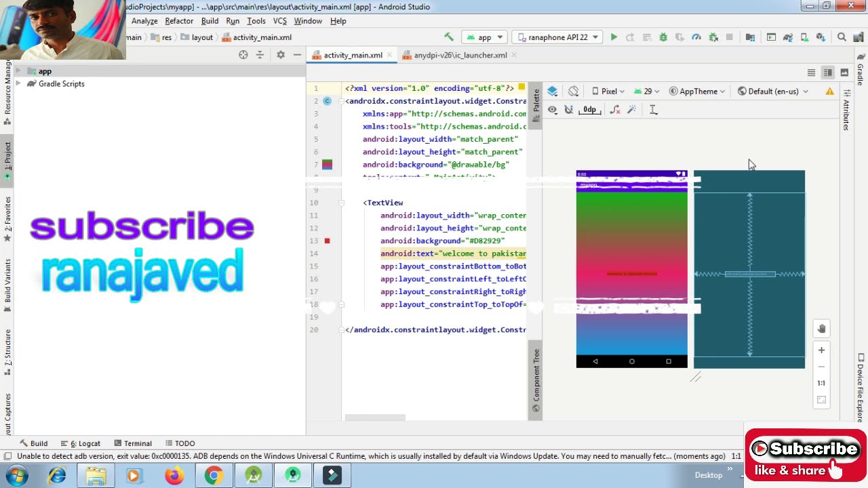Open Firefox from the taskbar

(x=174, y=476)
